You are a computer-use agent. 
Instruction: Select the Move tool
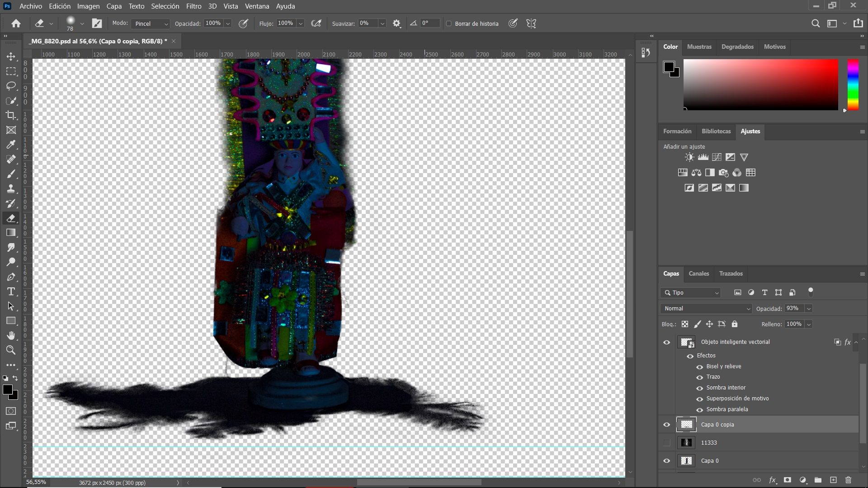(11, 56)
